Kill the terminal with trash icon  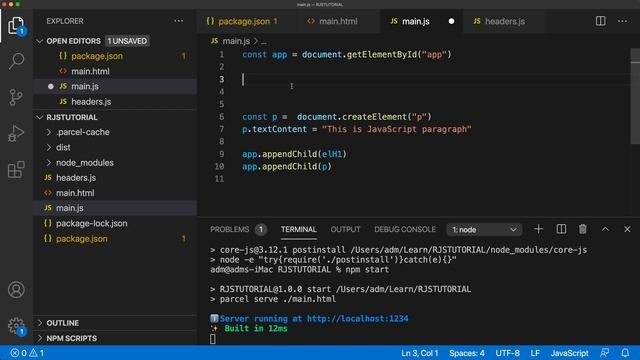(583, 229)
